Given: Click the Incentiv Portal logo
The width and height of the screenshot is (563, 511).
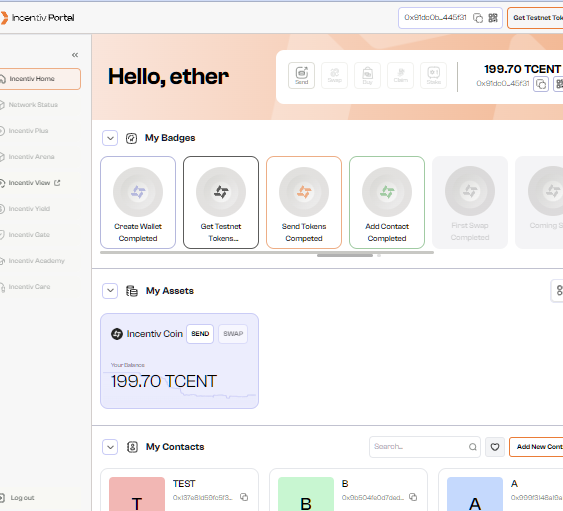Looking at the screenshot, I should (x=37, y=18).
